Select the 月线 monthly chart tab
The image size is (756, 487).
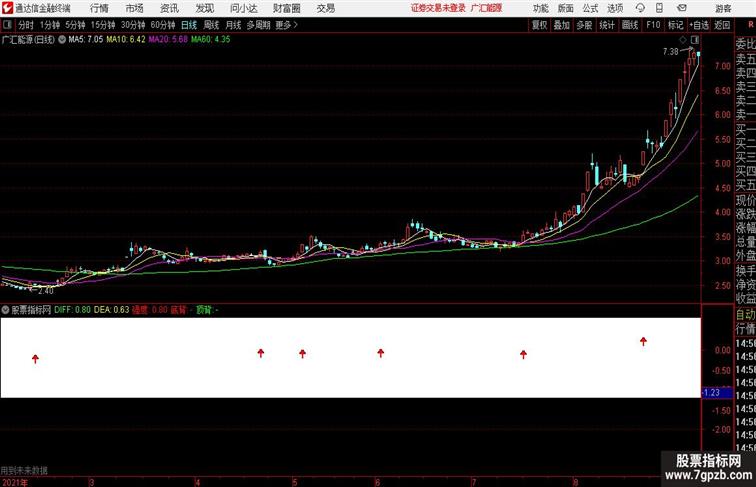[233, 25]
